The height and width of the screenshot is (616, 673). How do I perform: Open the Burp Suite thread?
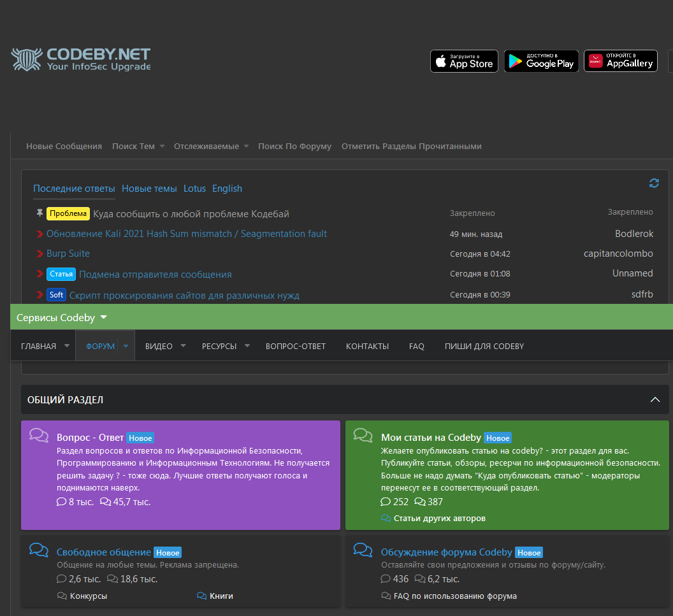pos(68,254)
